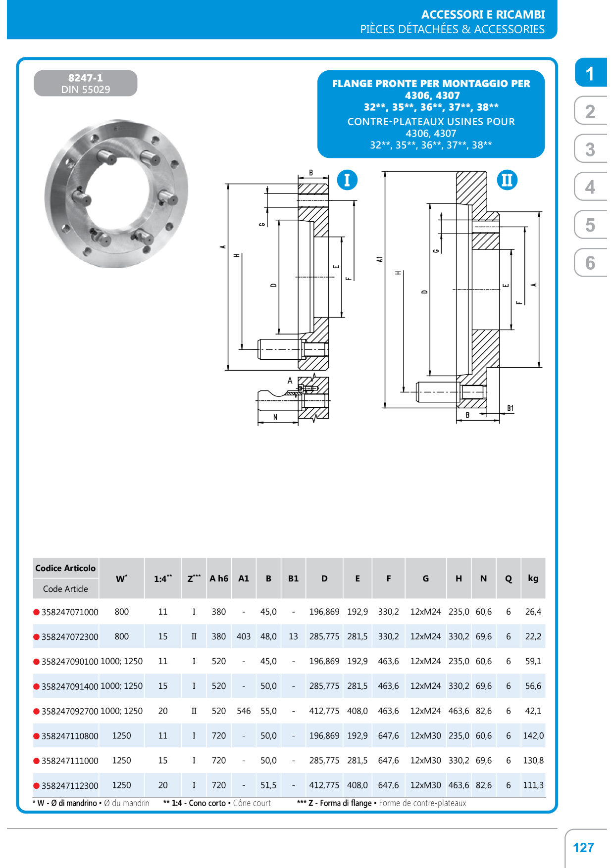This screenshot has width=614, height=868.
Task: Click the 403 value in column A1
Action: point(244,636)
